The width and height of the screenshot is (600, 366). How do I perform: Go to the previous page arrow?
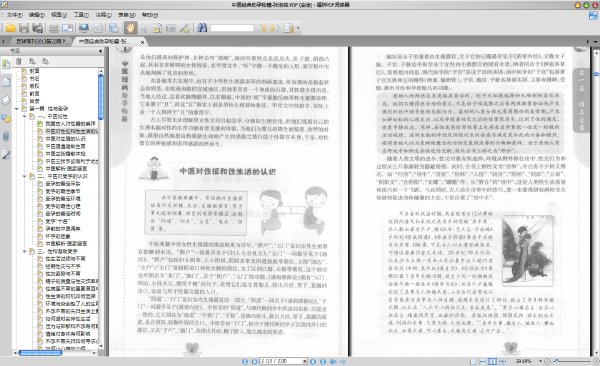pos(254,361)
